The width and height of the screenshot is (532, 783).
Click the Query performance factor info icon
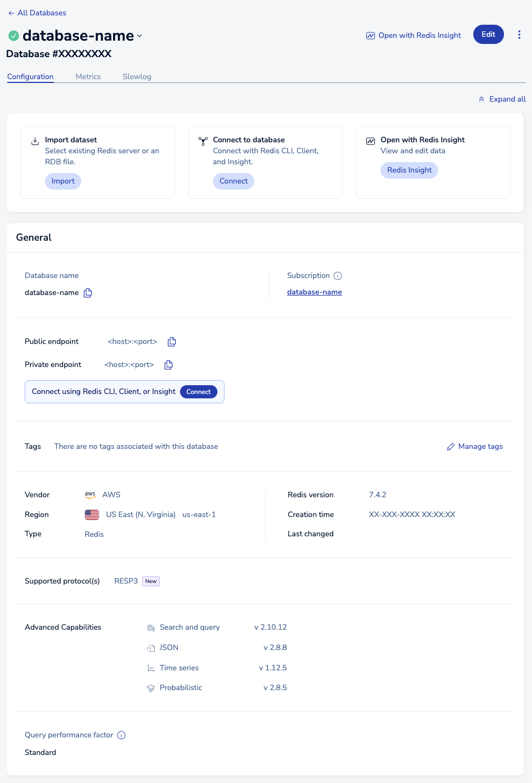pyautogui.click(x=121, y=735)
